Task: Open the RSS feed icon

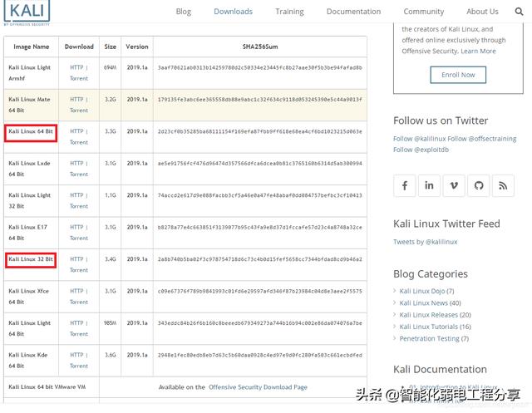Action: [x=503, y=185]
